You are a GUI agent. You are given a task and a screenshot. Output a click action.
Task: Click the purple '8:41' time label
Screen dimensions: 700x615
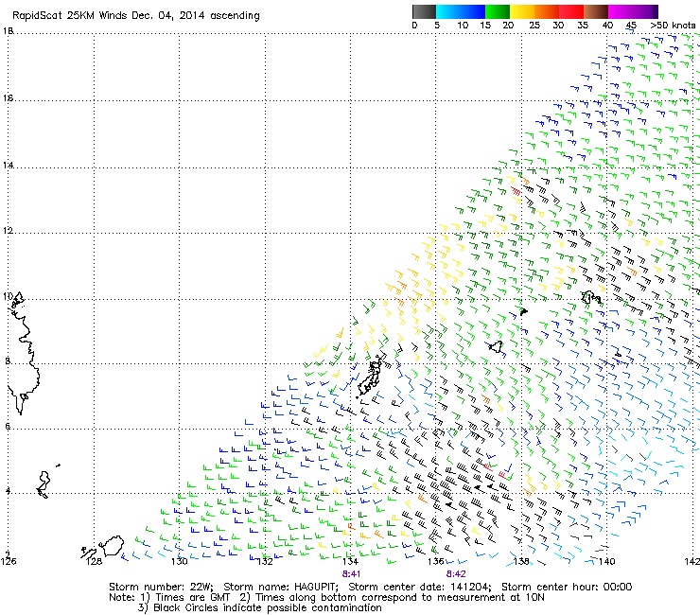click(351, 573)
